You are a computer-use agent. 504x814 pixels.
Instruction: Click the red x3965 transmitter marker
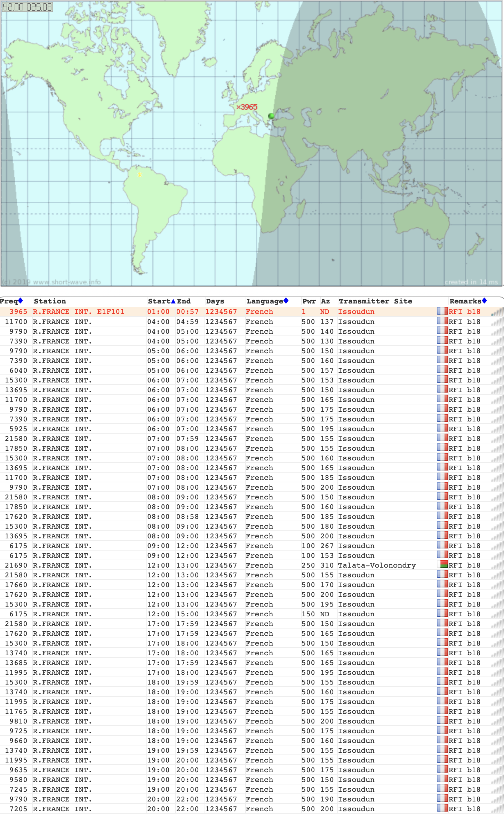247,107
